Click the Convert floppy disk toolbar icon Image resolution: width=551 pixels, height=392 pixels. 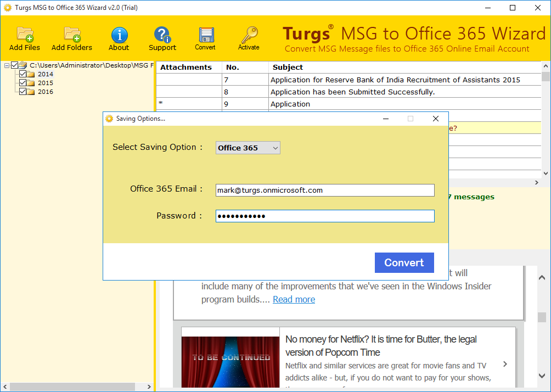pyautogui.click(x=206, y=35)
